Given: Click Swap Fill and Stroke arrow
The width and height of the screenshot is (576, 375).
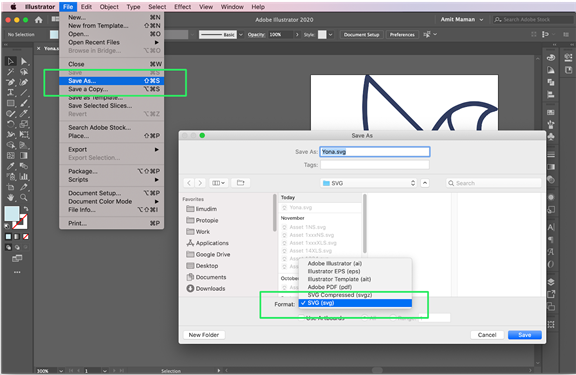Looking at the screenshot, I should click(x=25, y=209).
